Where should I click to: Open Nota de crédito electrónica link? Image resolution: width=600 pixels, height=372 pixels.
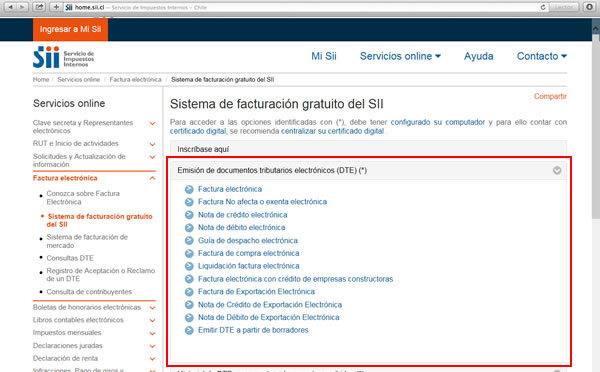click(243, 215)
